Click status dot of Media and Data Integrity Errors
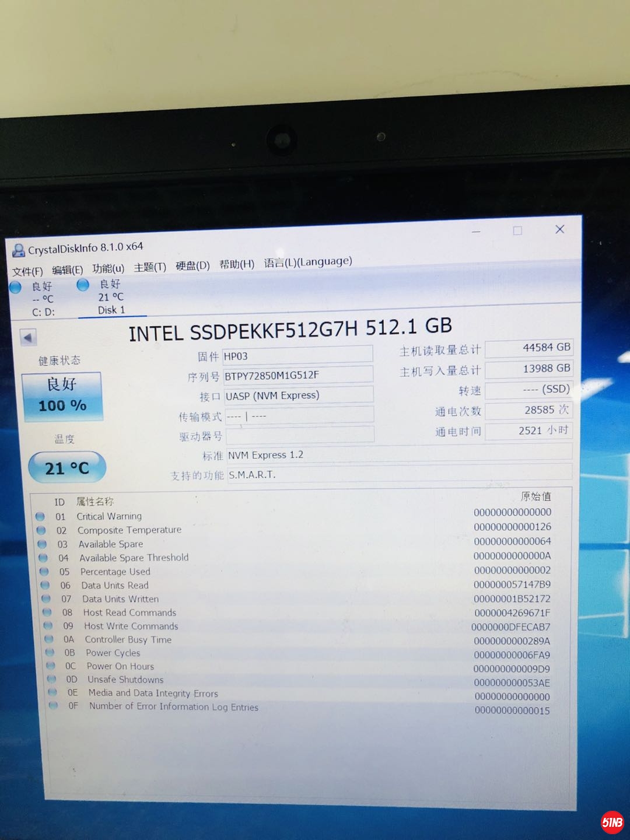Viewport: 630px width, 840px height. click(53, 692)
